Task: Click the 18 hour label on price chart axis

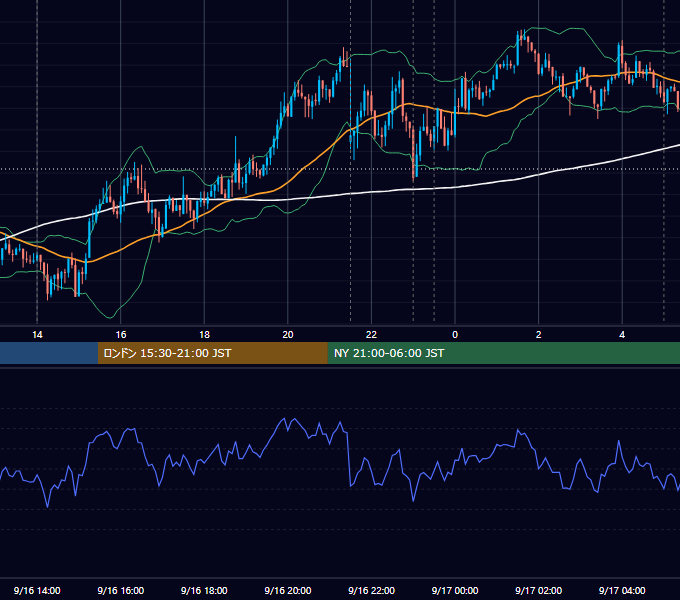Action: [204, 335]
